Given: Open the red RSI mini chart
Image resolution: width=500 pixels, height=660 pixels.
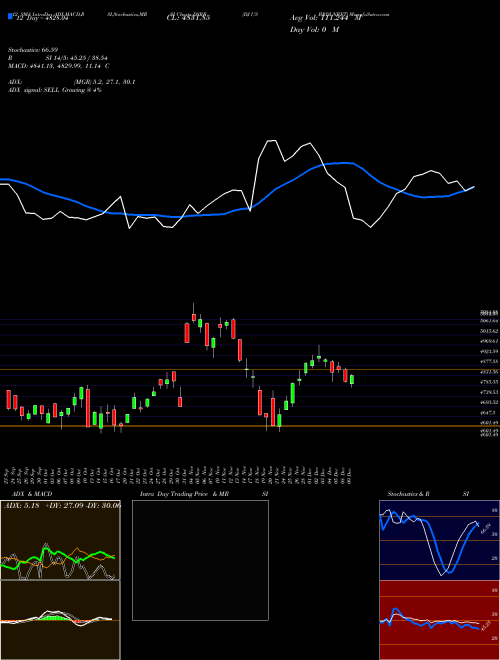Looking at the screenshot, I should tap(439, 620).
